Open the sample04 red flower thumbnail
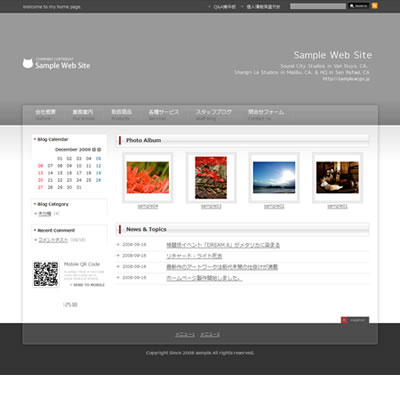 tap(148, 177)
